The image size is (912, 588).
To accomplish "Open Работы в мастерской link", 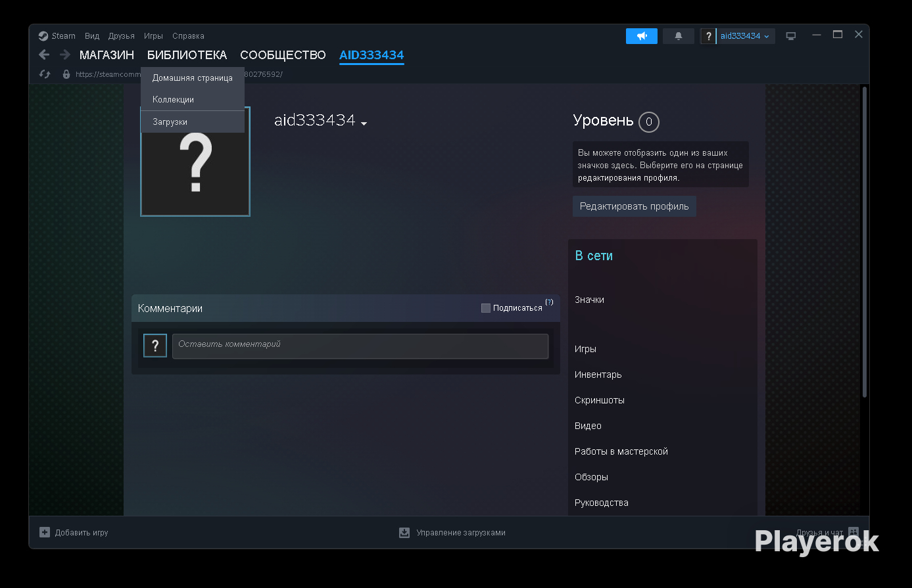I will pyautogui.click(x=621, y=451).
